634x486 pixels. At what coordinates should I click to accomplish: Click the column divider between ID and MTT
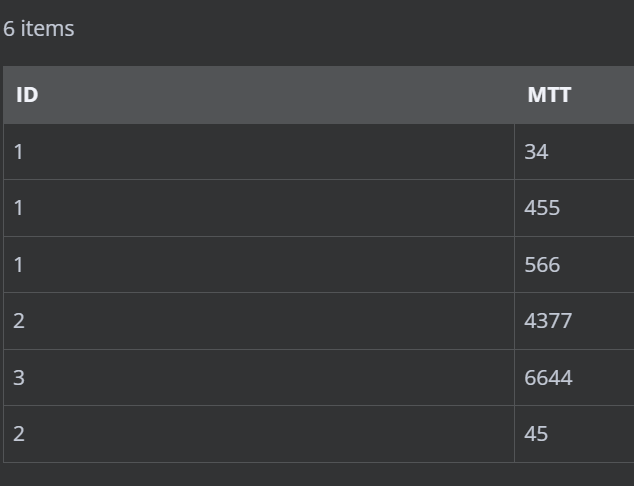tap(514, 95)
